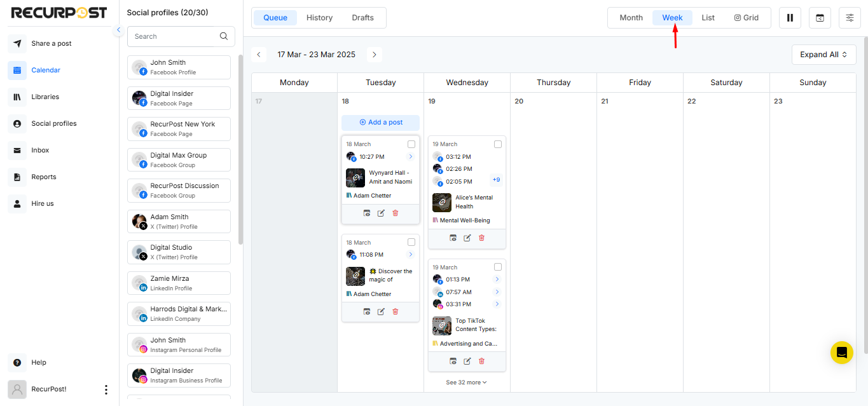Collapse the social profiles panel arrow
Image resolution: width=868 pixels, height=406 pixels.
(x=118, y=30)
